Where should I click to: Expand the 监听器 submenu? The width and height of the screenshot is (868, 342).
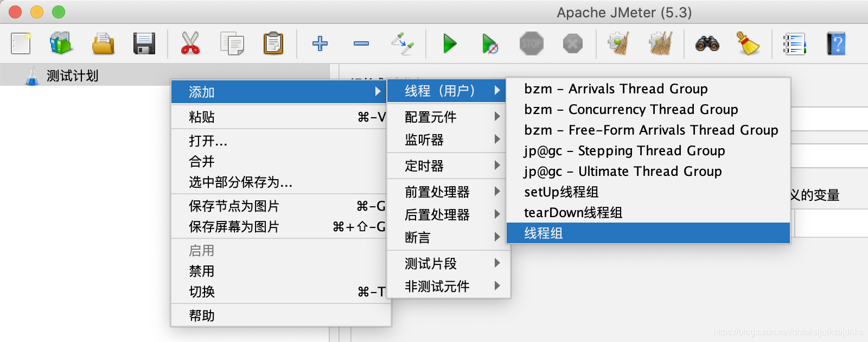(446, 140)
